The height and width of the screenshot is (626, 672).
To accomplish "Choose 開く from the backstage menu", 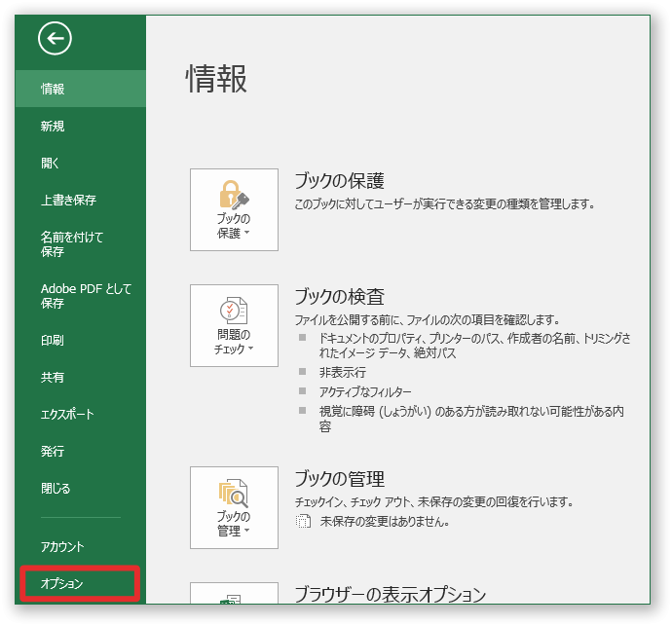I will point(81,163).
